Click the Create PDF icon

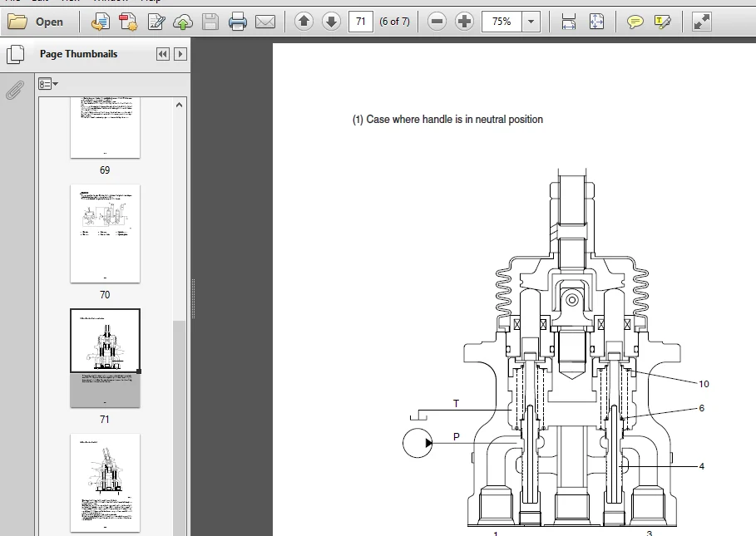(x=128, y=22)
